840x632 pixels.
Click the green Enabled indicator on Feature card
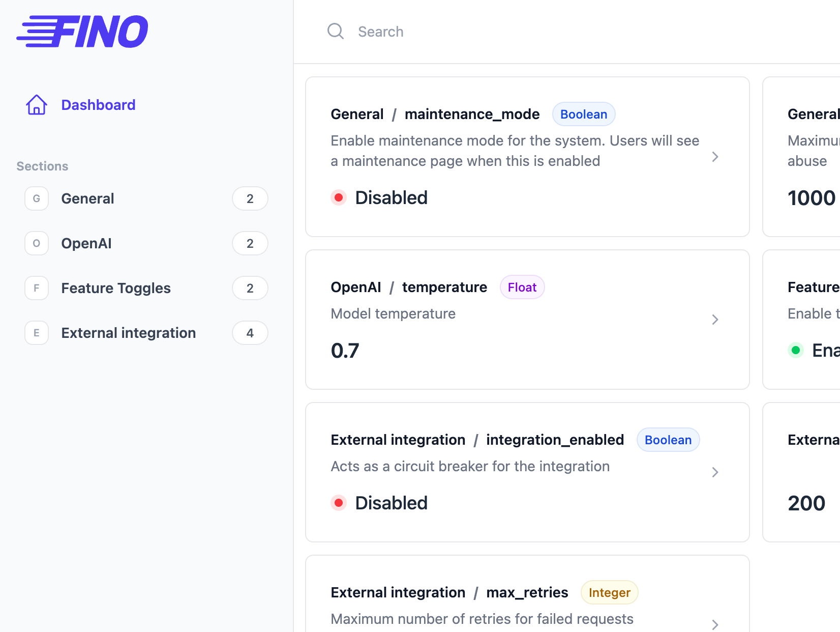click(x=797, y=350)
